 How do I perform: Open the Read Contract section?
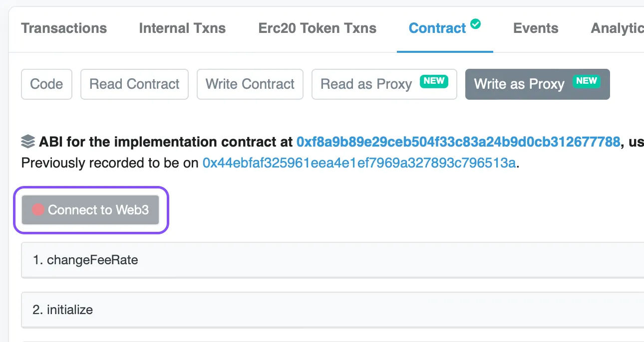(134, 84)
